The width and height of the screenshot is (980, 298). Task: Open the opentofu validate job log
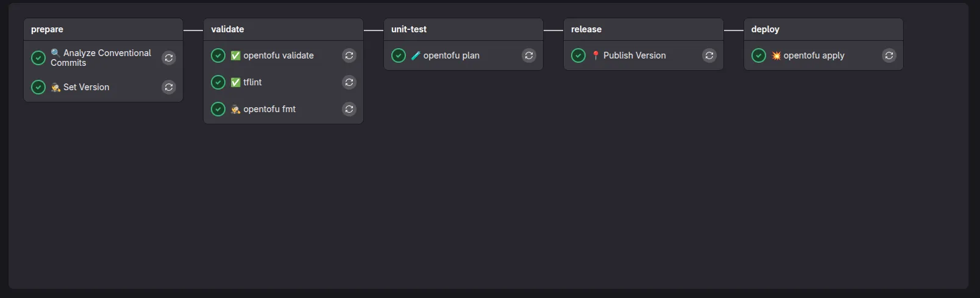[278, 55]
